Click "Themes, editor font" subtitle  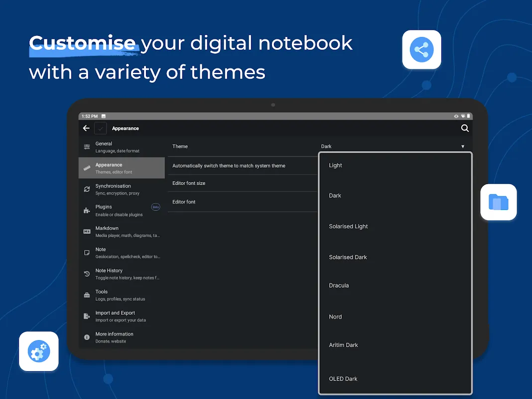[x=114, y=172]
